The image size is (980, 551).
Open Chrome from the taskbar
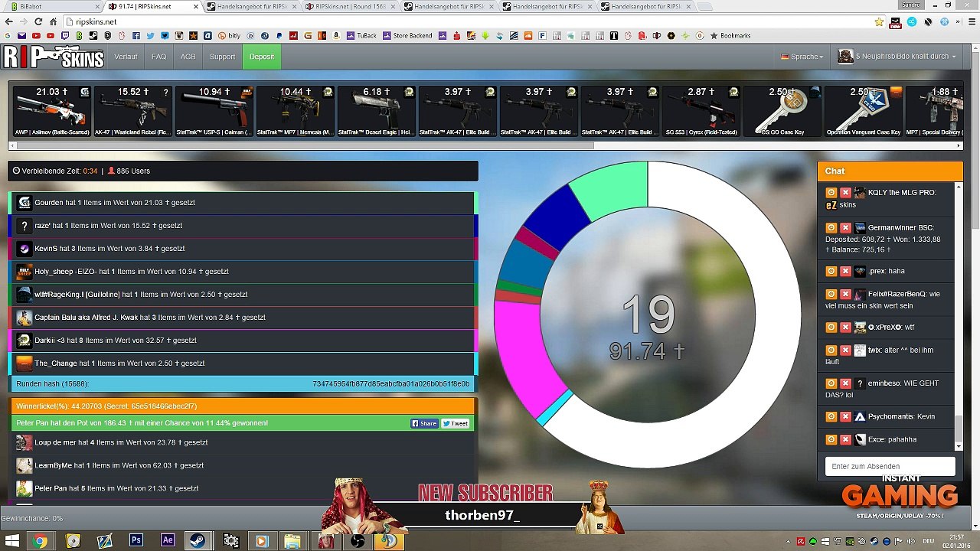(x=40, y=540)
